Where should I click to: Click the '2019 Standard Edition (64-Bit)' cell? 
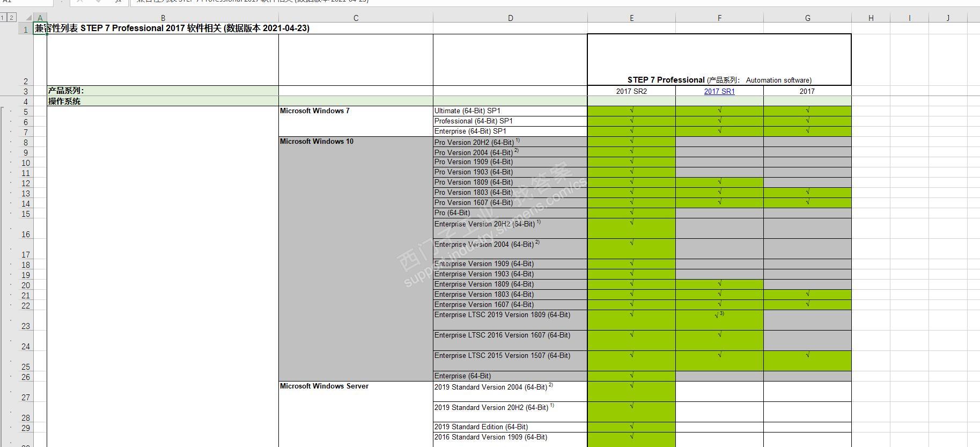[510, 427]
